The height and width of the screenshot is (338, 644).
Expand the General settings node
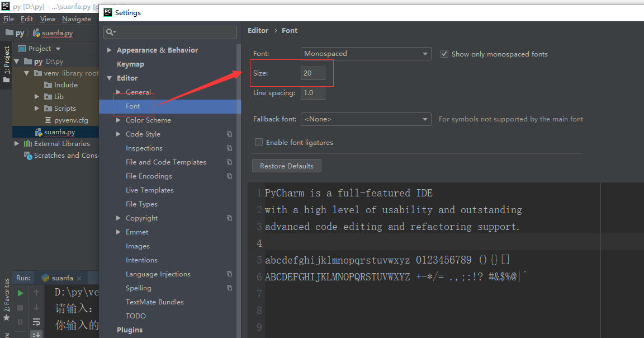[119, 92]
